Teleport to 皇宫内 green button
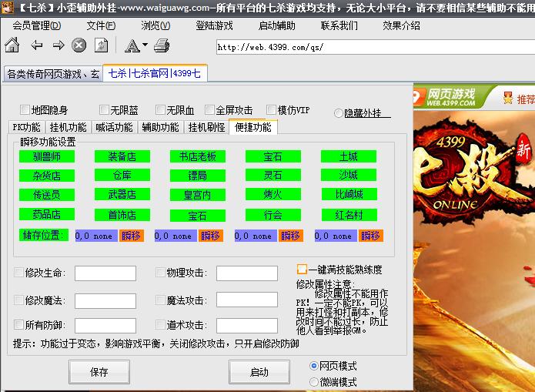This screenshot has width=535, height=392. (x=198, y=195)
